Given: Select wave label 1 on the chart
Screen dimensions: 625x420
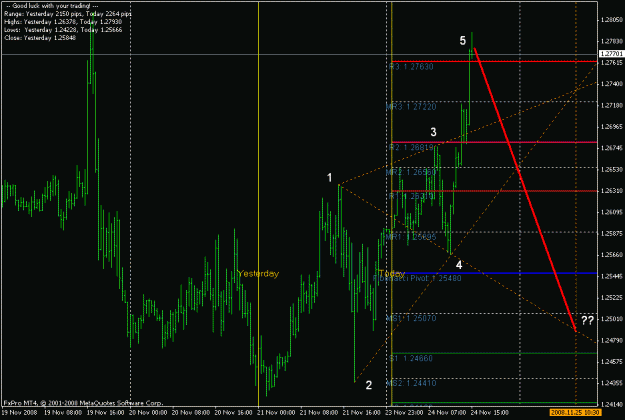Looking at the screenshot, I should 329,178.
